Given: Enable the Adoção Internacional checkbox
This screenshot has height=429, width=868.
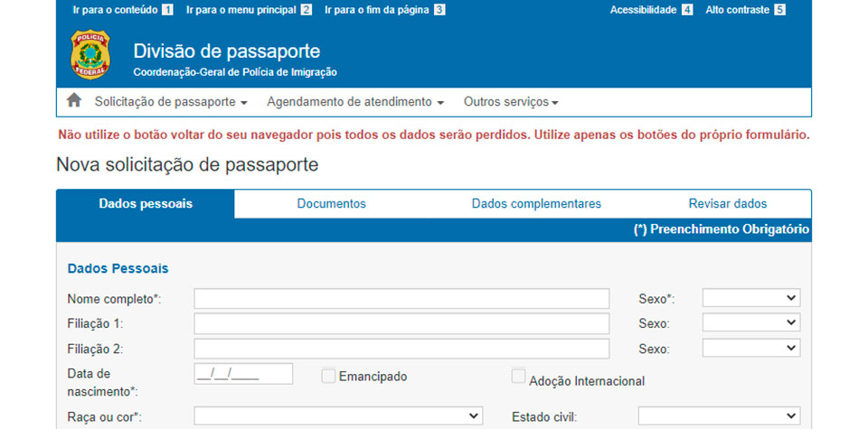Looking at the screenshot, I should (518, 376).
